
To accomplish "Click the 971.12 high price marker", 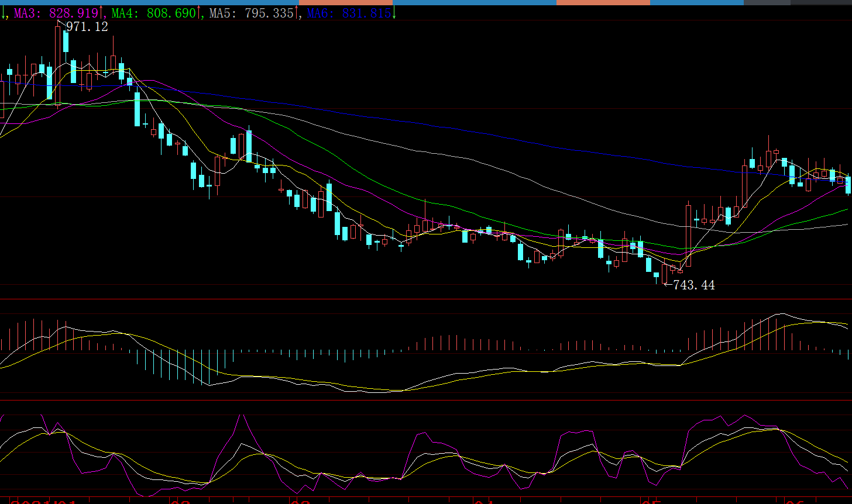I will pos(87,26).
